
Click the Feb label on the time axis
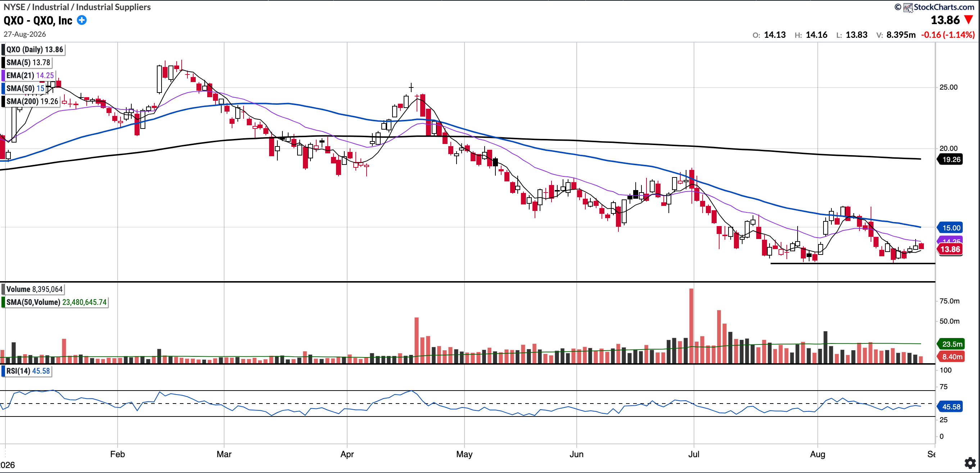(118, 454)
